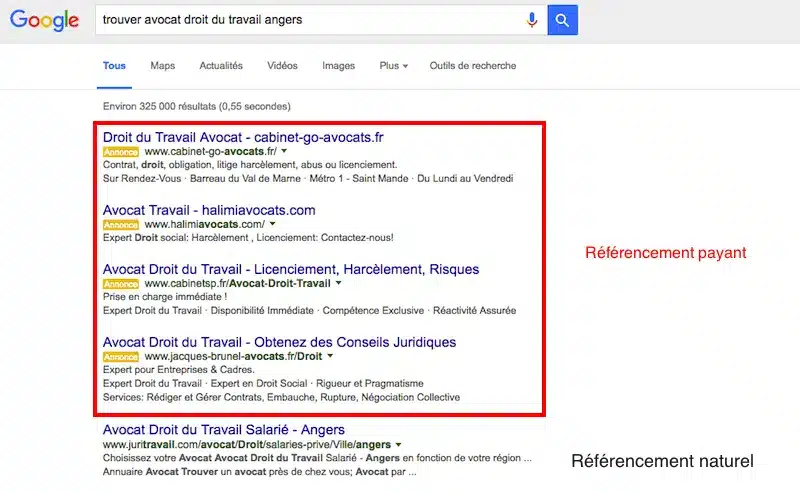The width and height of the screenshot is (800, 492).
Task: Open Avocat Droit du Travail Licenciement link
Action: tap(291, 269)
